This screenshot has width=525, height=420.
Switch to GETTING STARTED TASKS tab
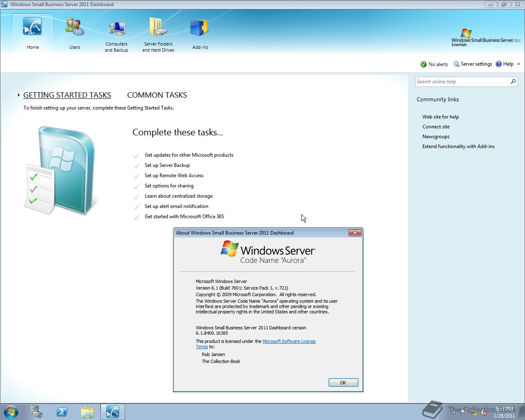[x=67, y=95]
